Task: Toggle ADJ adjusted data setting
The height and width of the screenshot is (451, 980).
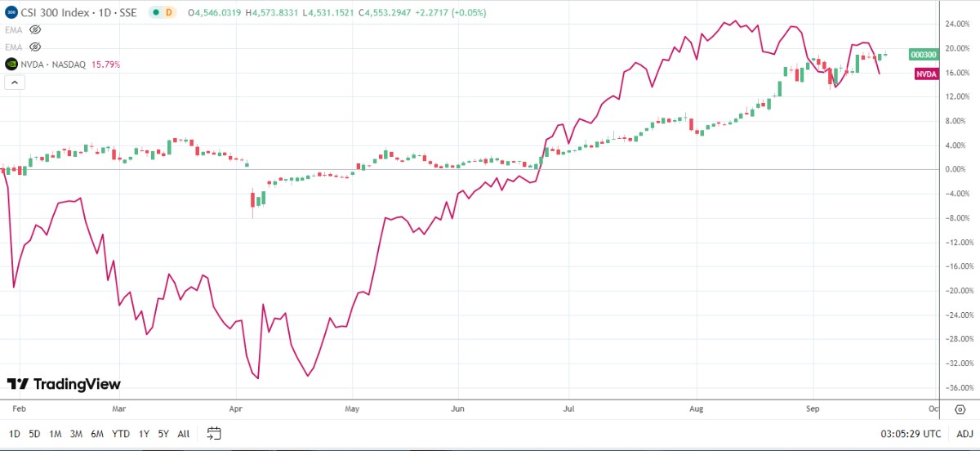Action: coord(964,434)
